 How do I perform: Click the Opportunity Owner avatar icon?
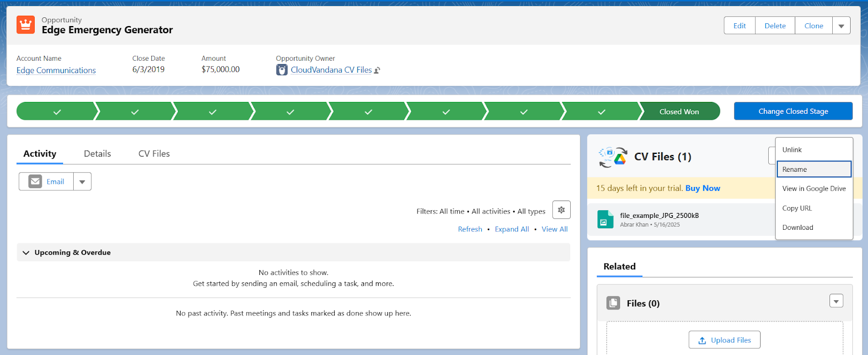point(282,70)
